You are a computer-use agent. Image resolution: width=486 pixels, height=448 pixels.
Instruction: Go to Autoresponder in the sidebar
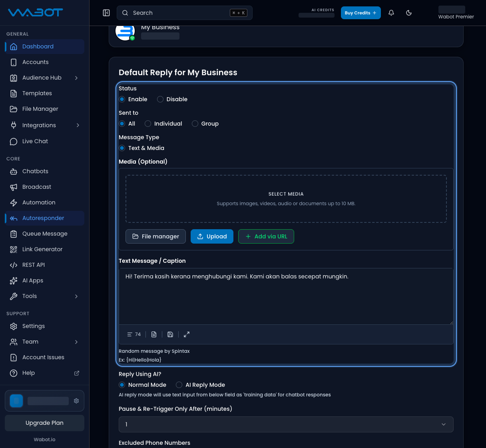(x=44, y=218)
